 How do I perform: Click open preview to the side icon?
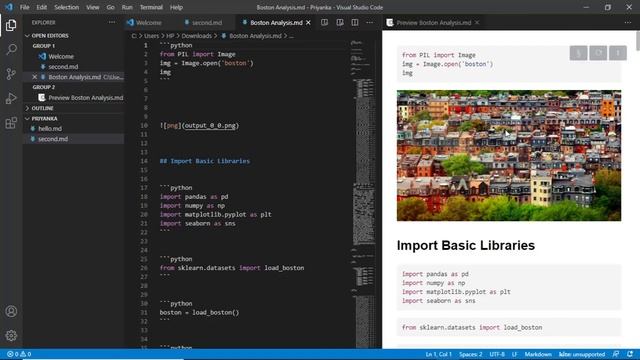pyautogui.click(x=340, y=22)
